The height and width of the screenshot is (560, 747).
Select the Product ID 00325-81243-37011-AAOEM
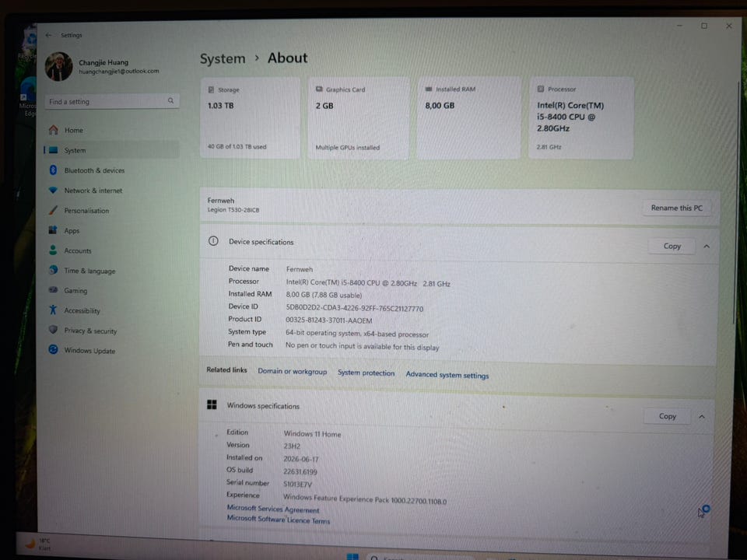[x=328, y=320]
